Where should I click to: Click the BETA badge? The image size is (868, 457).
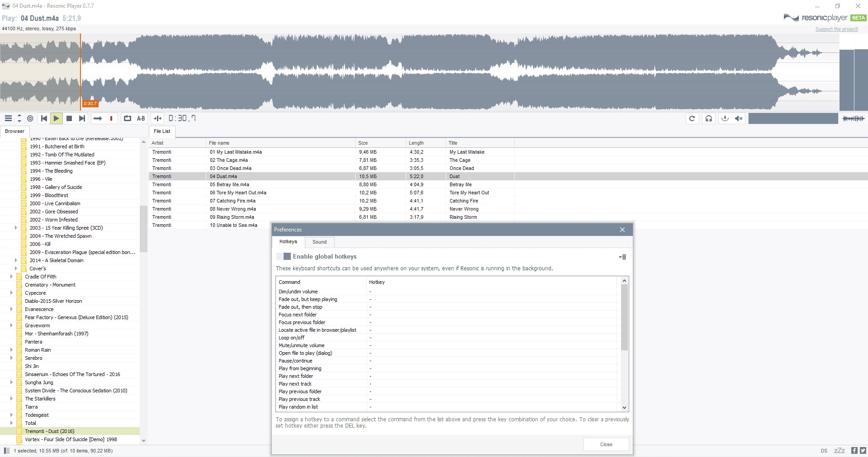tap(858, 18)
